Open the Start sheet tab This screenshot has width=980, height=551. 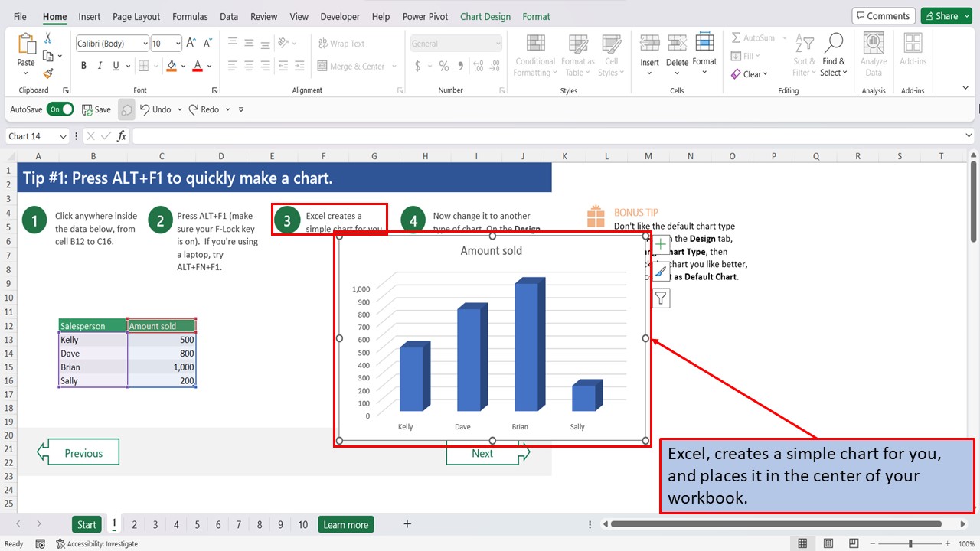coord(87,524)
